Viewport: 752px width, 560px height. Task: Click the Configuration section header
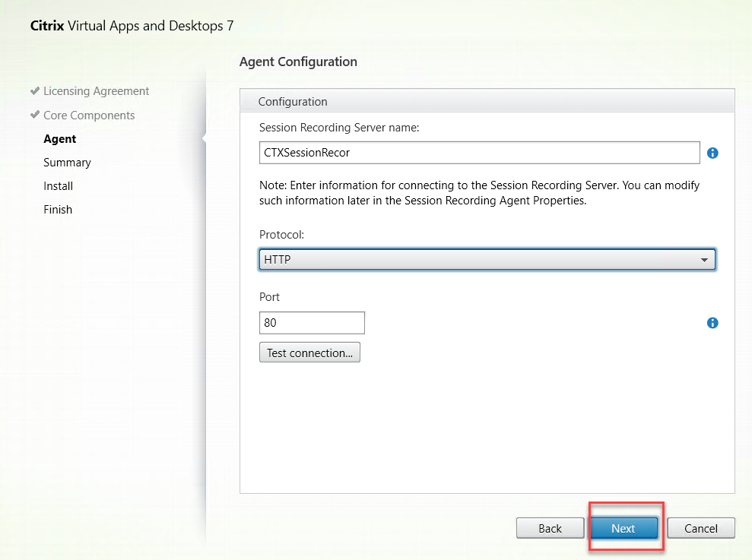point(293,101)
